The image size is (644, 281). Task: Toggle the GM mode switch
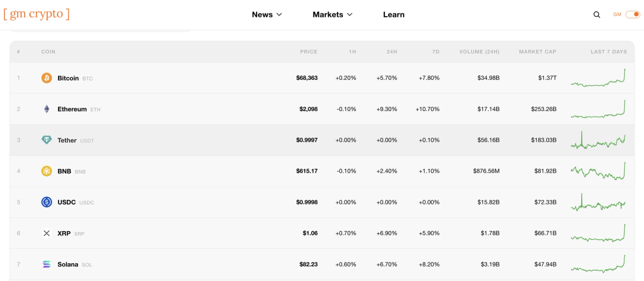coord(633,14)
